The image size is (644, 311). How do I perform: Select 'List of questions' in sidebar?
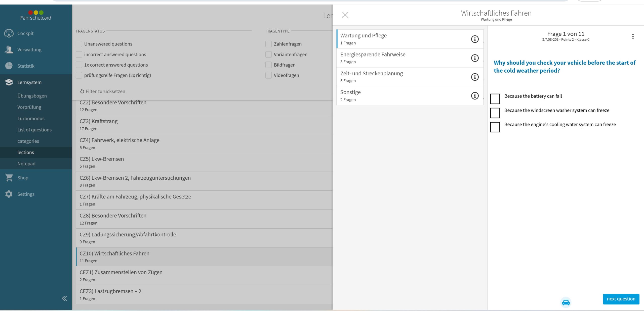tap(34, 130)
